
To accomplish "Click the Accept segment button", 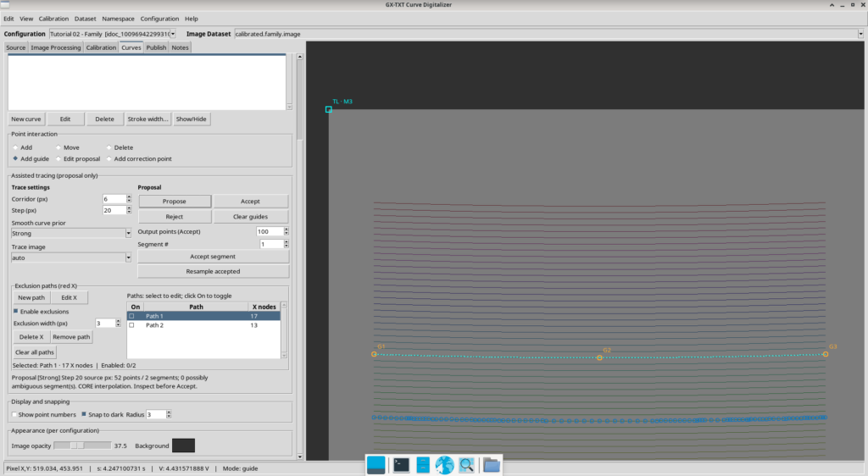I will pos(213,257).
